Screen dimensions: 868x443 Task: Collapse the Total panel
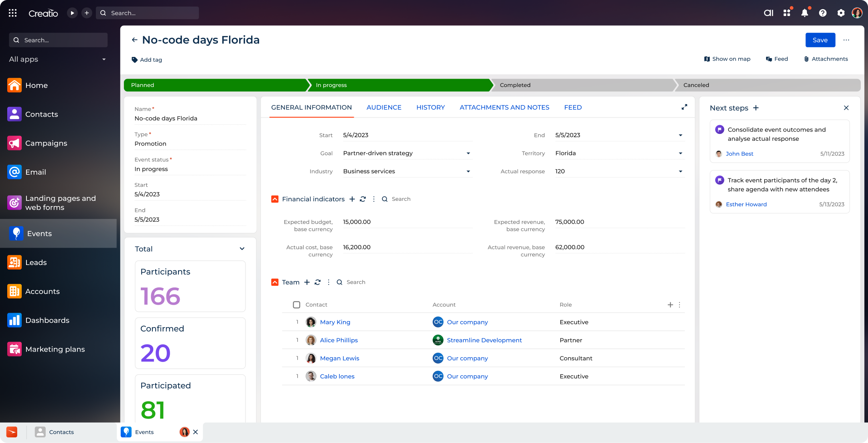(x=242, y=249)
